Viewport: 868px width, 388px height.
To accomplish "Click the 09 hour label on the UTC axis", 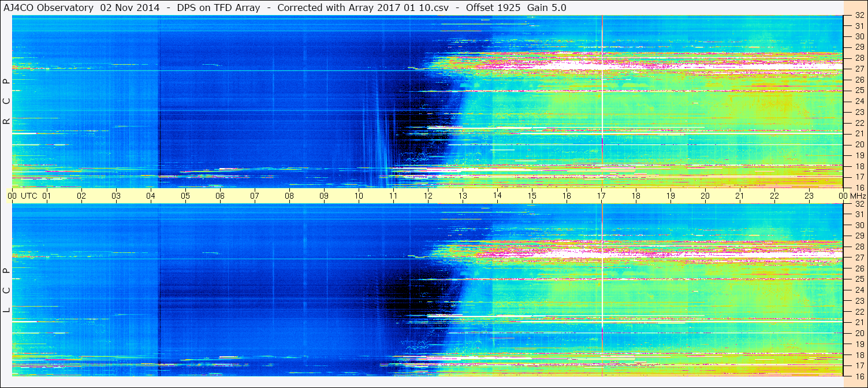I will coord(324,196).
